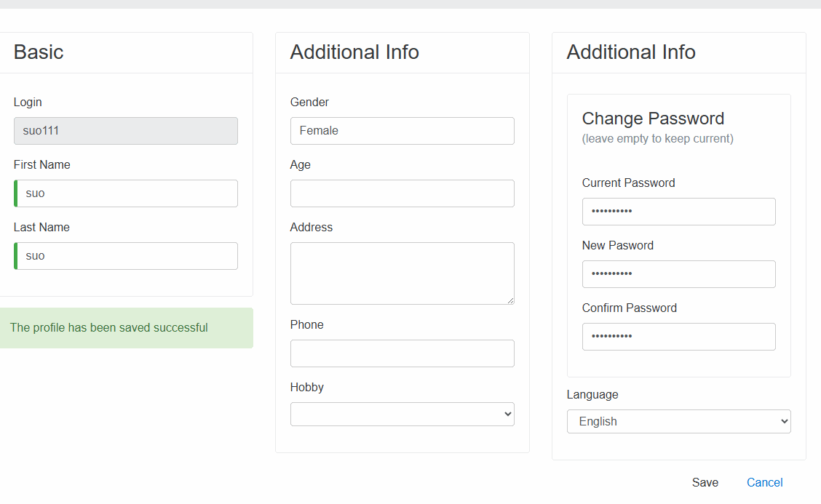
Task: Expand the Language dropdown showing English
Action: pos(678,421)
